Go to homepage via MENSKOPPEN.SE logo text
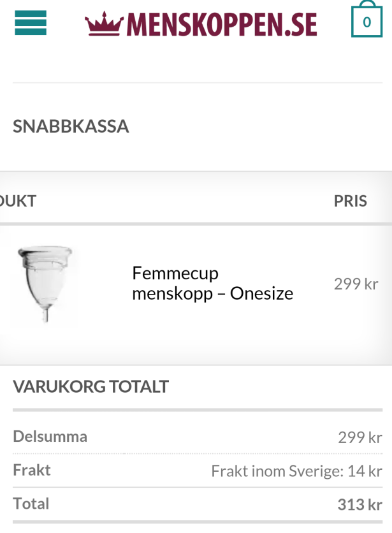The image size is (392, 533). [x=221, y=24]
